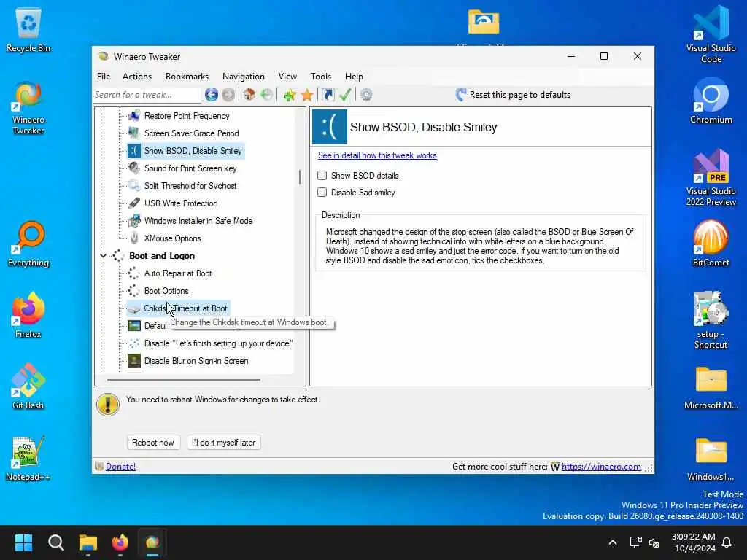Click Reset this page to defaults

click(x=513, y=95)
